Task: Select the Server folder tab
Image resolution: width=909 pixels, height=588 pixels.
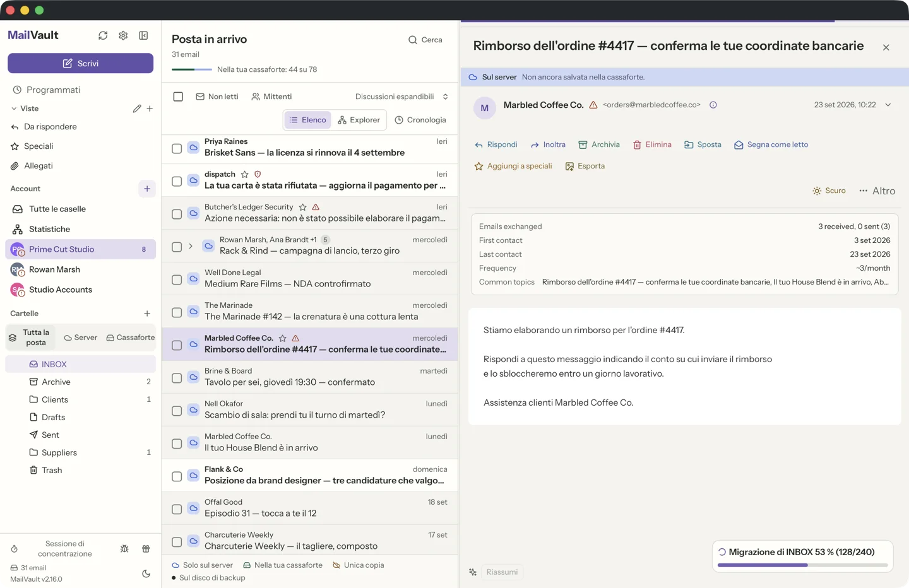Action: (81, 338)
